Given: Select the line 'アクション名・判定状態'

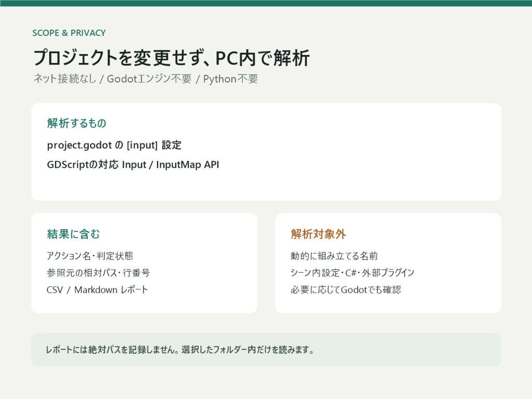Looking at the screenshot, I should [90, 256].
